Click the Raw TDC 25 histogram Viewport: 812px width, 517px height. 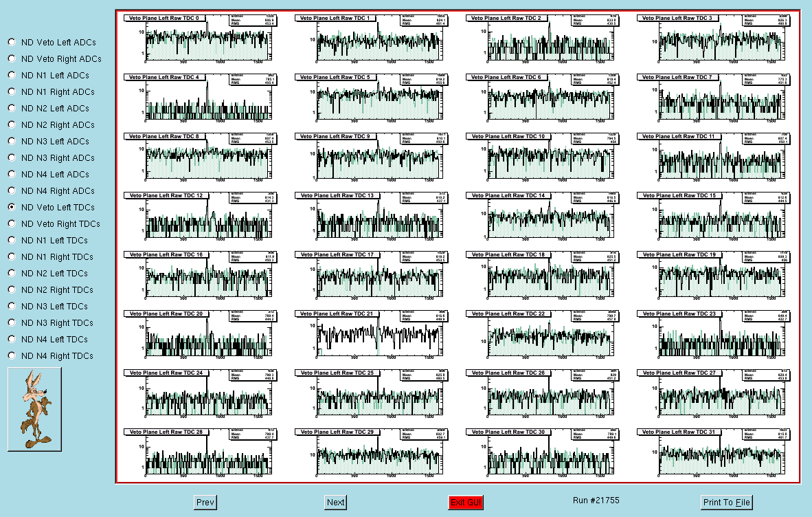372,395
